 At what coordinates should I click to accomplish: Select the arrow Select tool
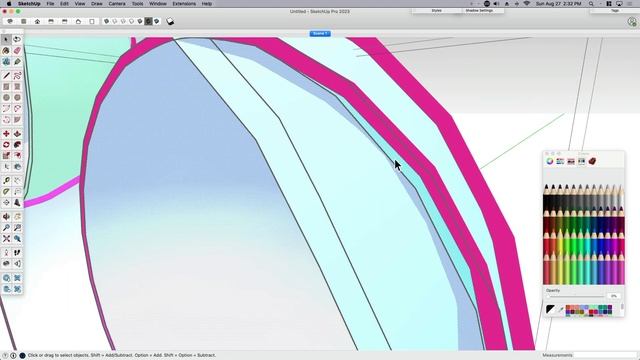coord(6,39)
